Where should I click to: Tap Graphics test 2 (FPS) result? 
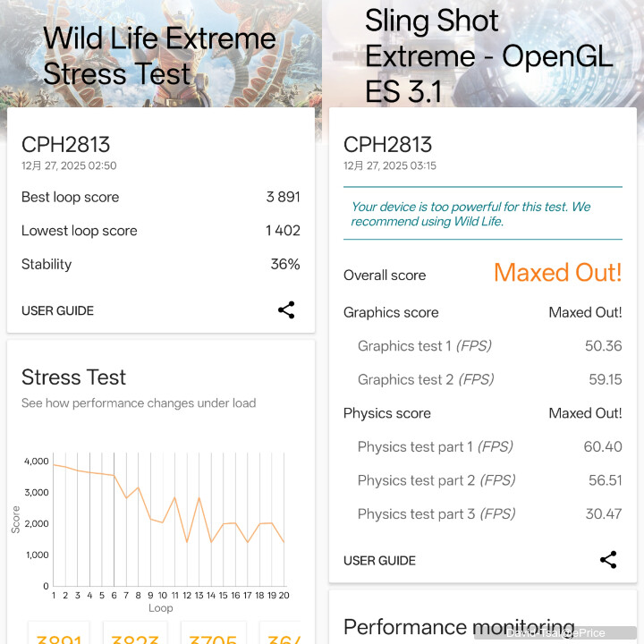pos(482,379)
